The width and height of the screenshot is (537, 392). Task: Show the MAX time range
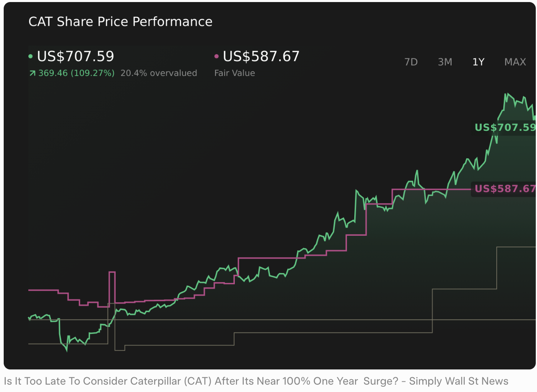[515, 62]
